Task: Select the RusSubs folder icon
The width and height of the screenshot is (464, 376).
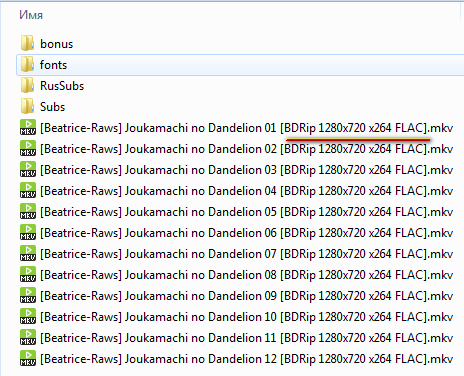Action: [27, 85]
